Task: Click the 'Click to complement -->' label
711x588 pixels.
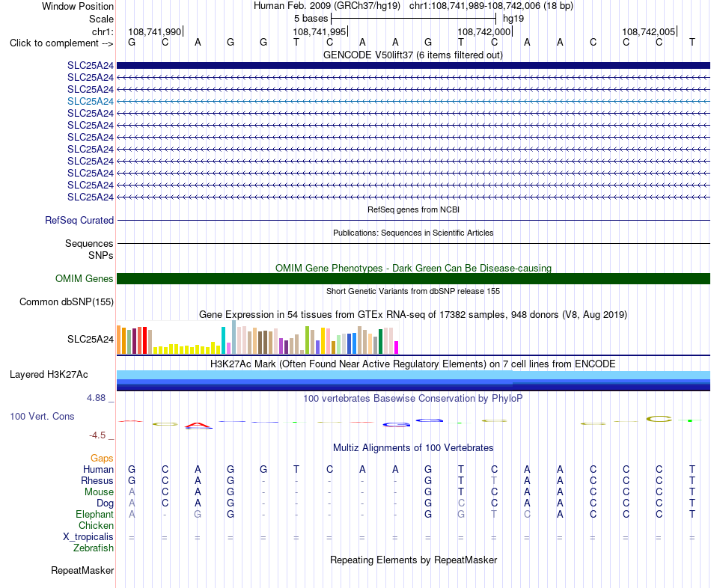Action: (61, 43)
